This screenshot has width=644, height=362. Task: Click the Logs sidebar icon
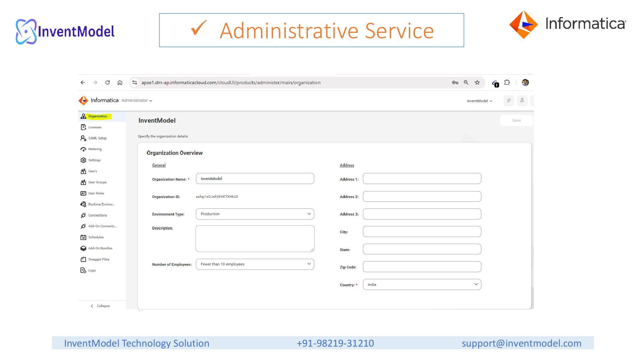(83, 270)
